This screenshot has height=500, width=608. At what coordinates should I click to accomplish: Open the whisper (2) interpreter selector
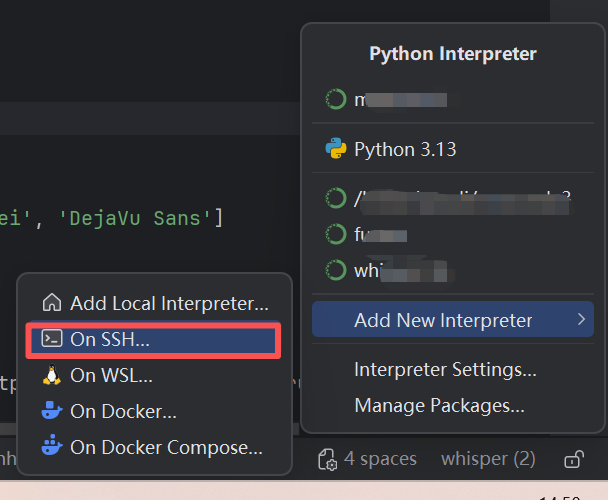pyautogui.click(x=488, y=459)
